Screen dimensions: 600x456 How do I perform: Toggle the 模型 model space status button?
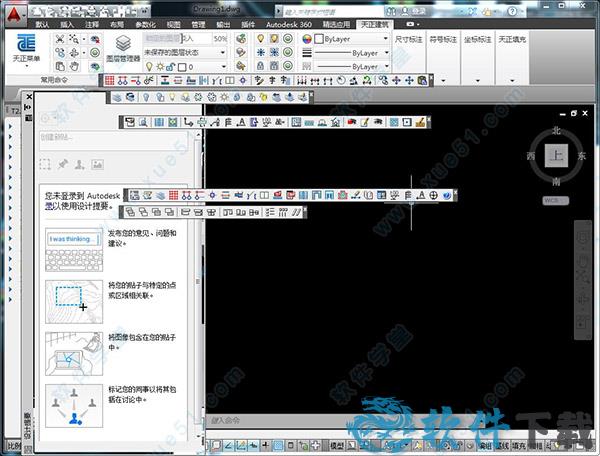337,446
